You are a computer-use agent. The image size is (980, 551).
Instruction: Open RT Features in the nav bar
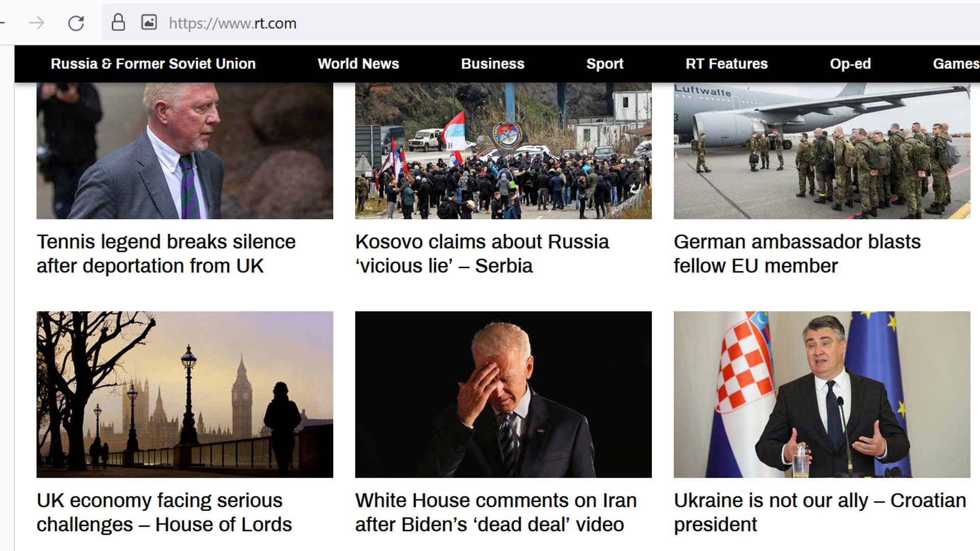click(726, 64)
